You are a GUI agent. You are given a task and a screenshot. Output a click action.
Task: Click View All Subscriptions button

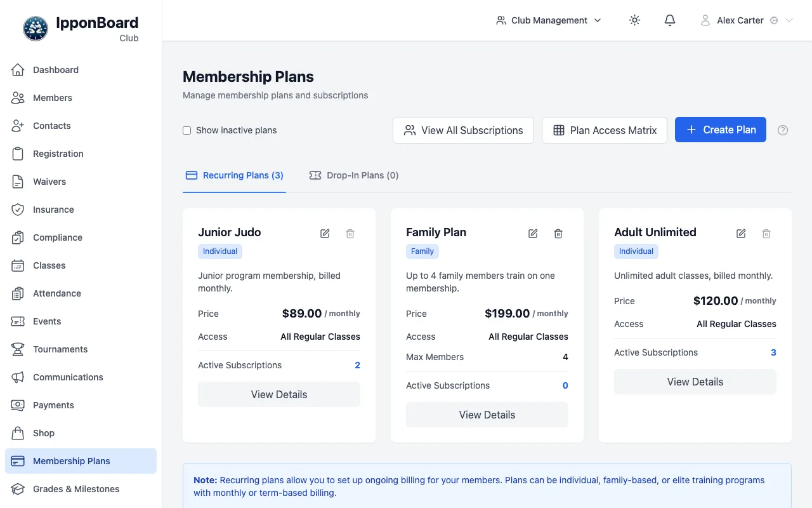click(x=463, y=130)
